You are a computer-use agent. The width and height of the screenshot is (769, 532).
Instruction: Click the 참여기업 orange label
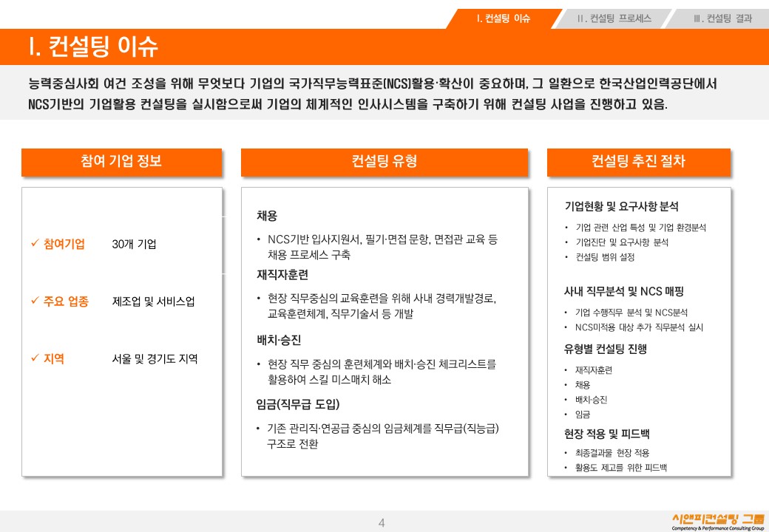pos(64,244)
